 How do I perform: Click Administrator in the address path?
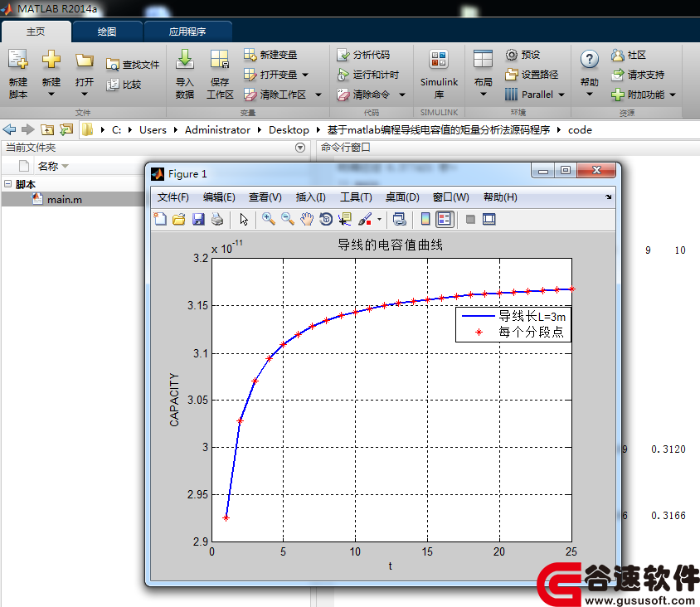coord(217,130)
